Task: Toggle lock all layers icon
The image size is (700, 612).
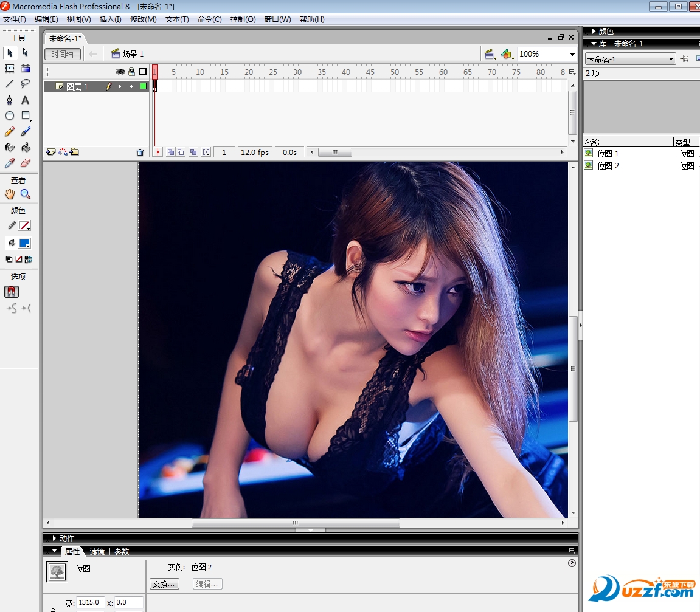Action: [131, 72]
